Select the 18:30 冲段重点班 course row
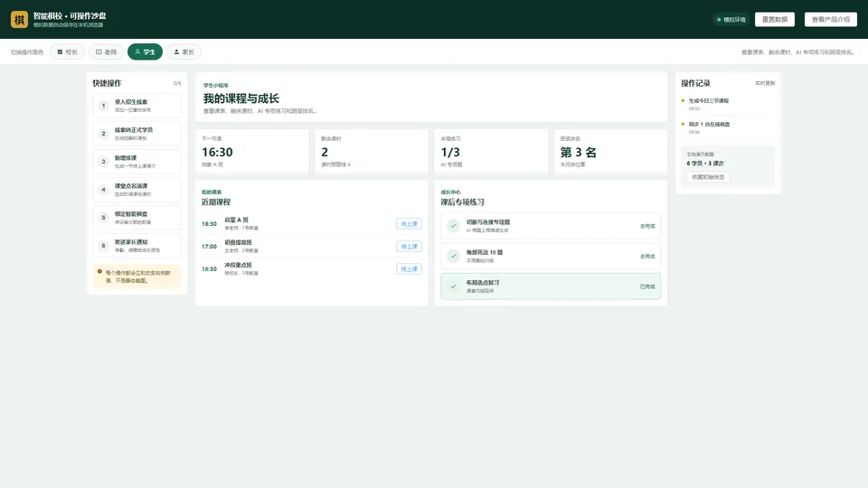Screen dimensions: 868x488 click(x=312, y=269)
